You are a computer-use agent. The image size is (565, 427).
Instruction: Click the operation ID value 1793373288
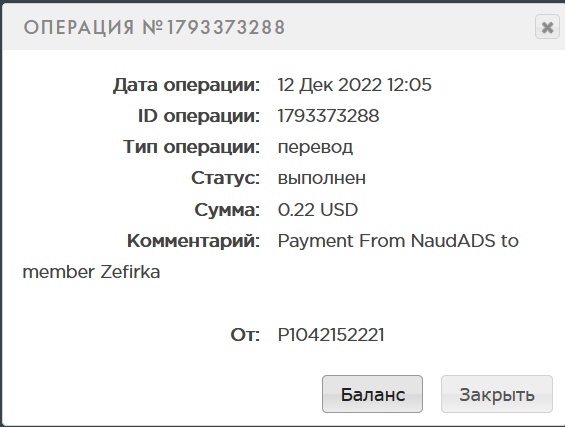pos(328,116)
